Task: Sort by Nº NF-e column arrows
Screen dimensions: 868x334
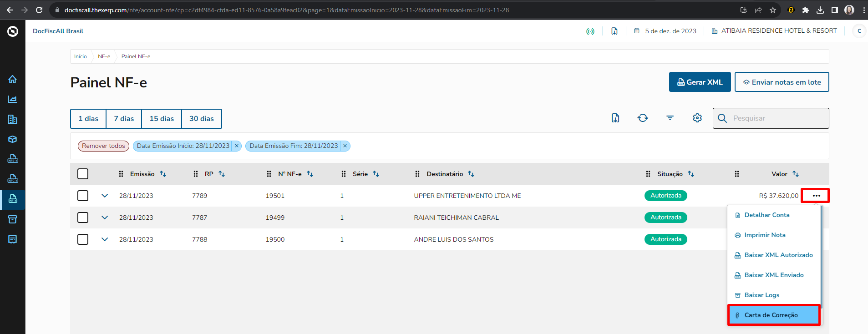Action: [x=310, y=174]
